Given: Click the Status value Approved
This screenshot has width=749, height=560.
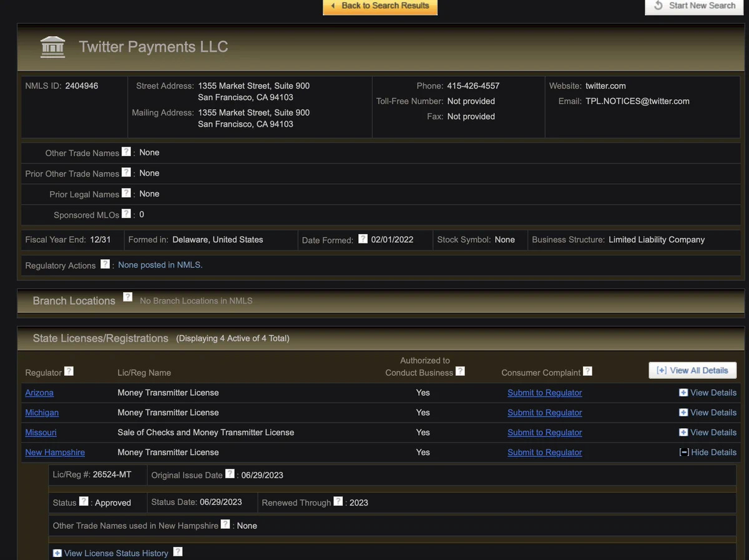Looking at the screenshot, I should click(x=113, y=503).
